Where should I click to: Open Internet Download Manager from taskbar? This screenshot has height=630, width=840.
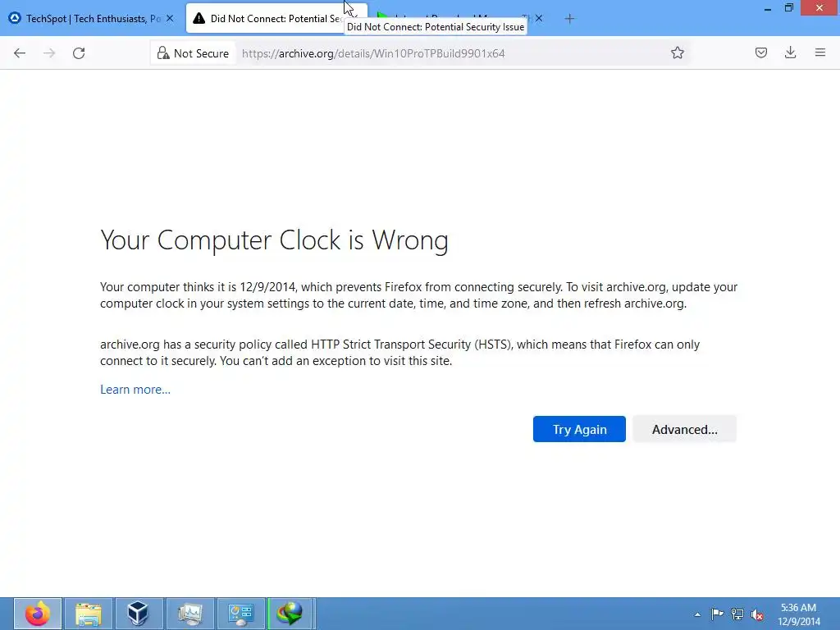[291, 614]
